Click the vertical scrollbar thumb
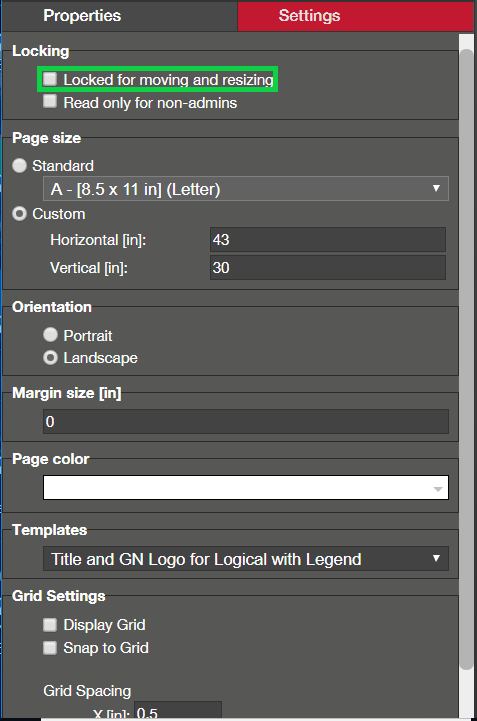 [467, 359]
